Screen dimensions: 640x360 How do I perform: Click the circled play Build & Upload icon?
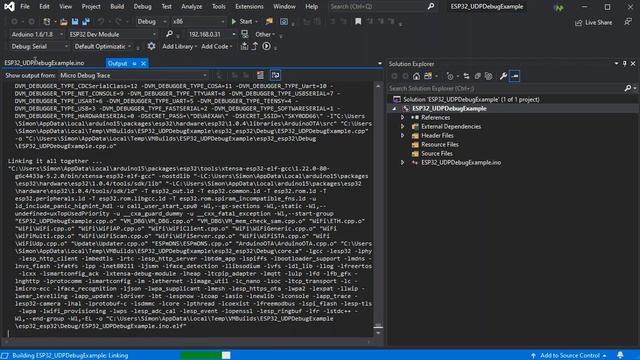266,46
